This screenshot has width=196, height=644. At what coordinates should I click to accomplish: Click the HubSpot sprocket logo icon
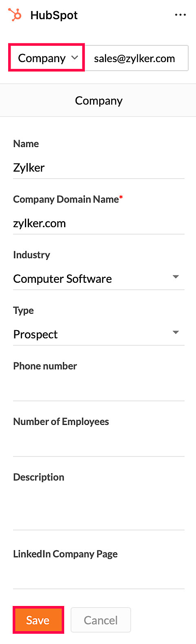coord(15,15)
